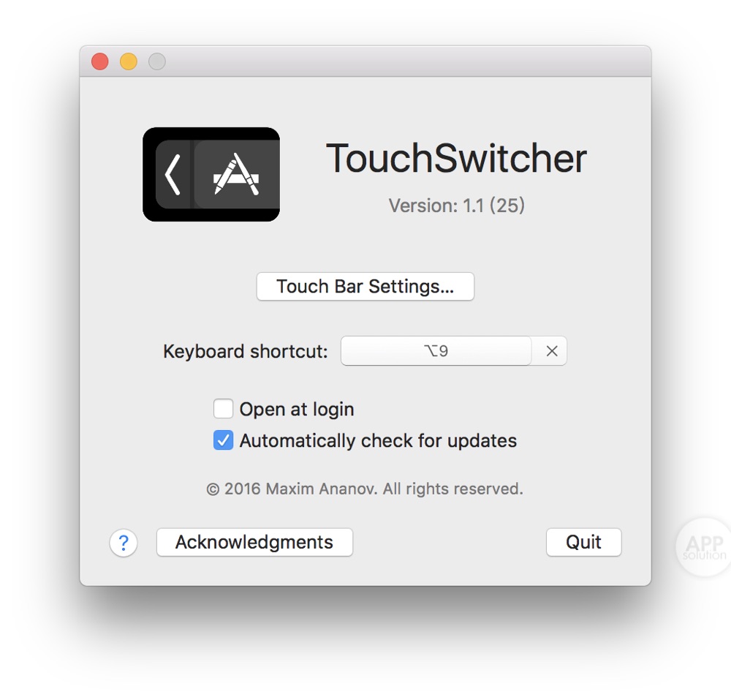Show the Acknowledgments
731x700 pixels.
click(x=254, y=542)
